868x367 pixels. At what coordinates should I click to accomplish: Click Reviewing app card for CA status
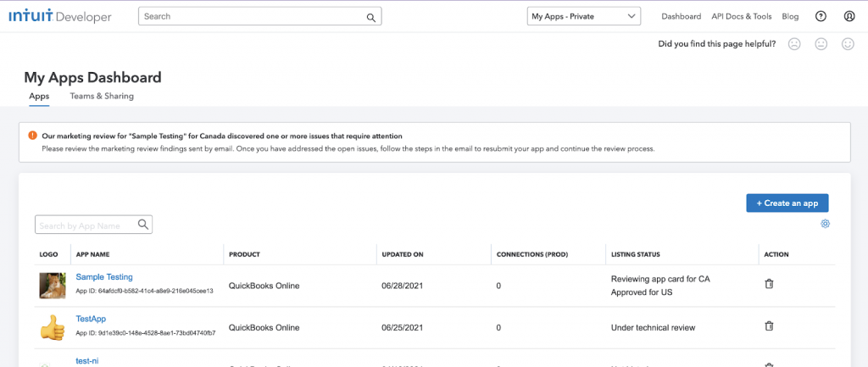(660, 279)
